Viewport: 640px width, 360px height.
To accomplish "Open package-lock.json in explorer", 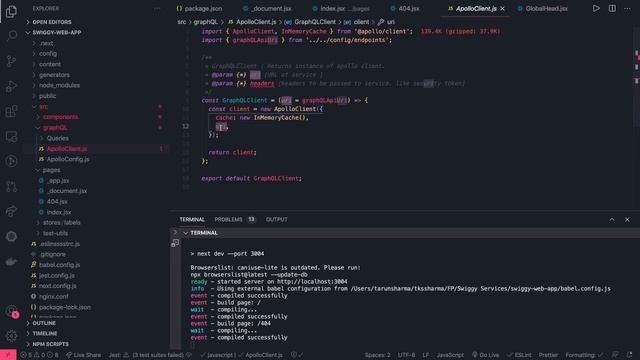I will [97, 307].
